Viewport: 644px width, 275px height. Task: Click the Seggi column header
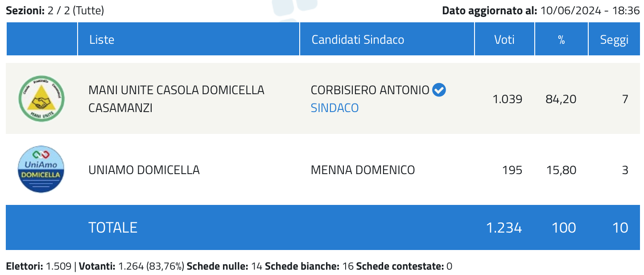point(614,40)
